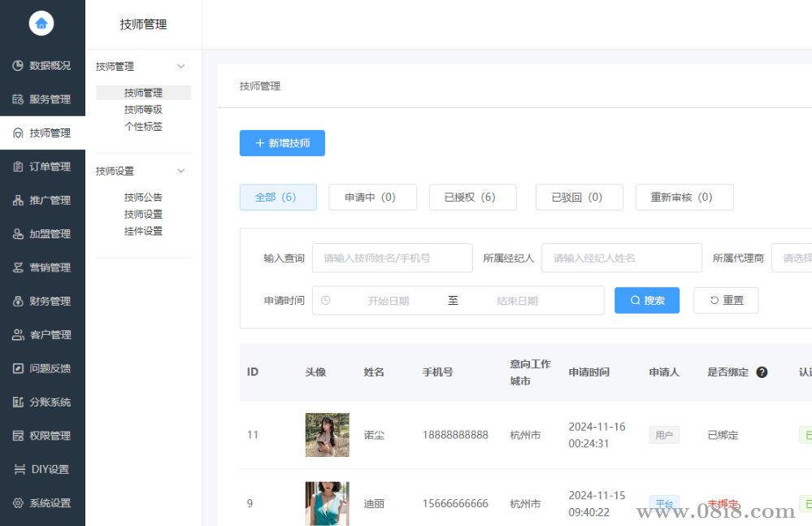This screenshot has width=812, height=526.
Task: Click the home icon at top left
Action: coord(41,23)
